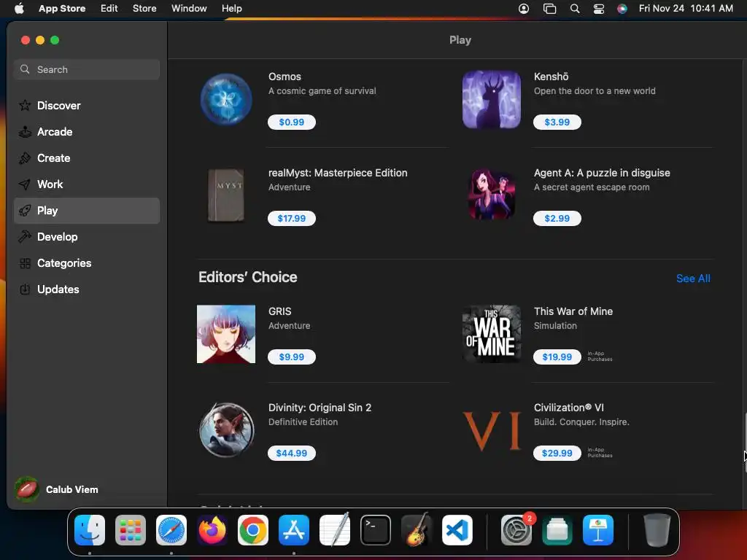This screenshot has height=560, width=747.
Task: See all Editors' Choice apps
Action: 693,279
